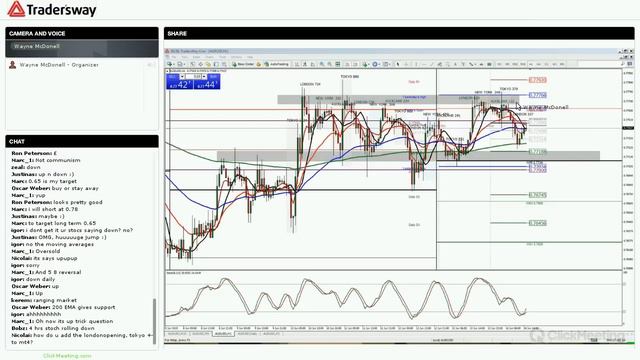
Task: Switch timeframe to M1
Action: click(499, 64)
